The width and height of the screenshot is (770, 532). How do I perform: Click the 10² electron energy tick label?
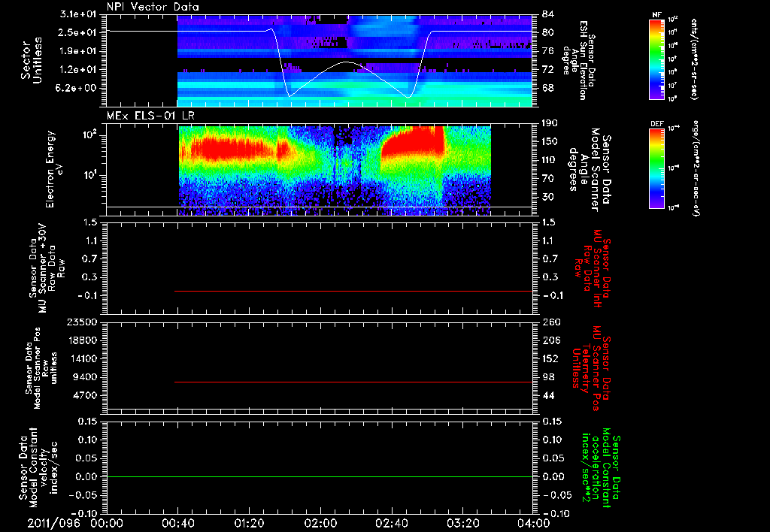[x=89, y=135]
